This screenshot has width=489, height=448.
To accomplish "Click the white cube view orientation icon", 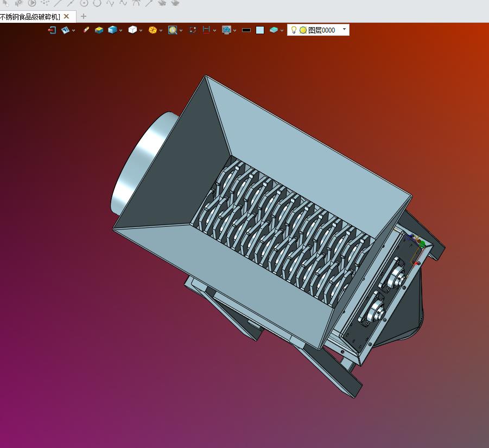I will click(x=132, y=30).
